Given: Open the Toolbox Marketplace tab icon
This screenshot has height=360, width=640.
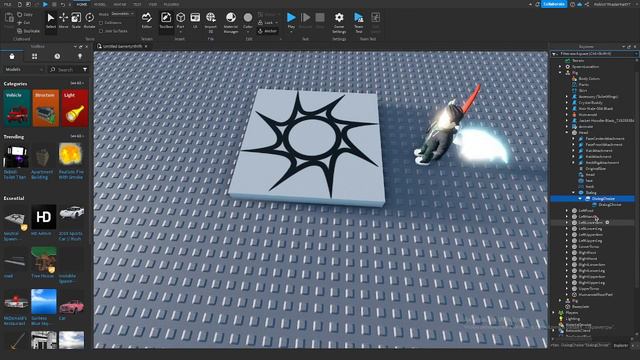Looking at the screenshot, I should tap(12, 56).
